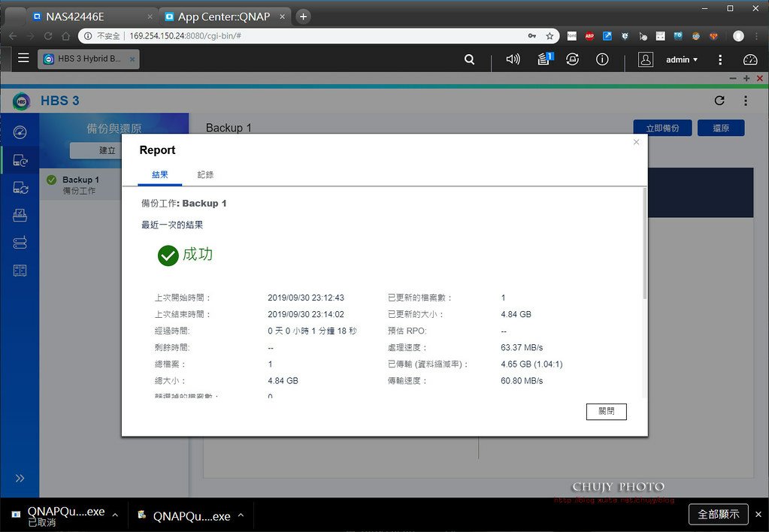This screenshot has height=532, width=769.
Task: Open the Sync sidebar icon
Action: tap(20, 188)
